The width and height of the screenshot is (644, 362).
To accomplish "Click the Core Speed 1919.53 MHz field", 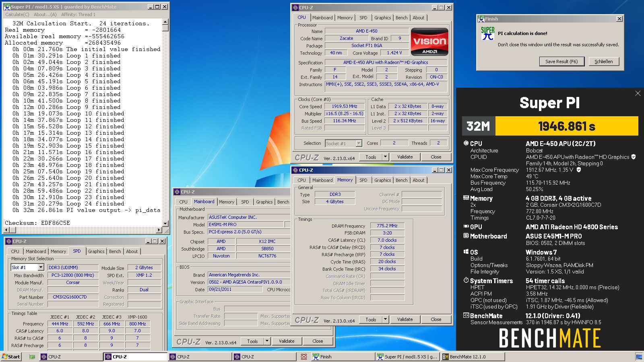I will [x=345, y=107].
